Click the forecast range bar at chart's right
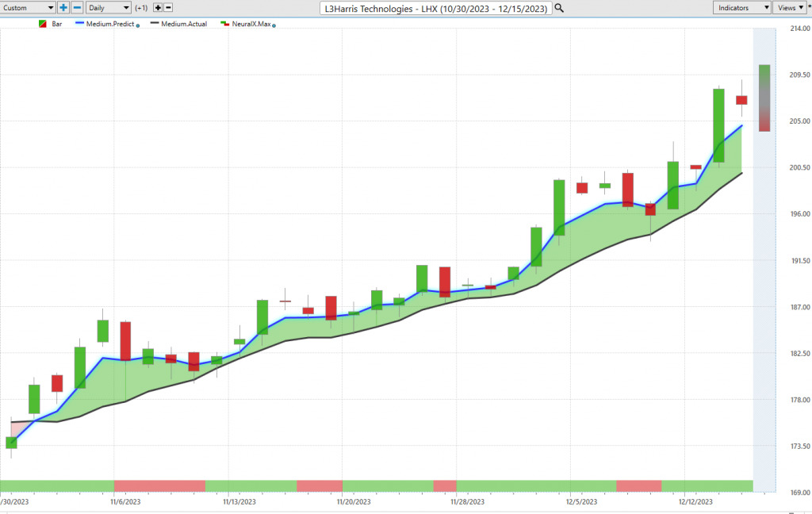Viewport: 812px width, 514px height. coord(764,98)
